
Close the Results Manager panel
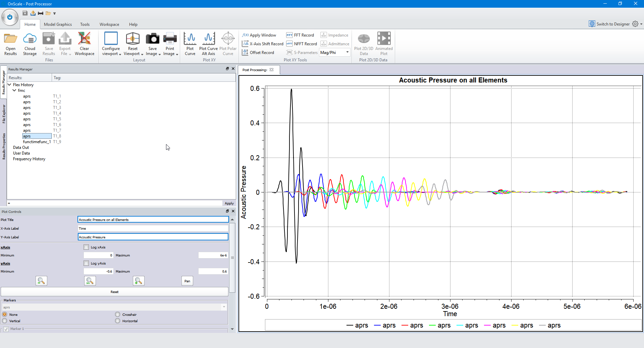[x=233, y=69]
